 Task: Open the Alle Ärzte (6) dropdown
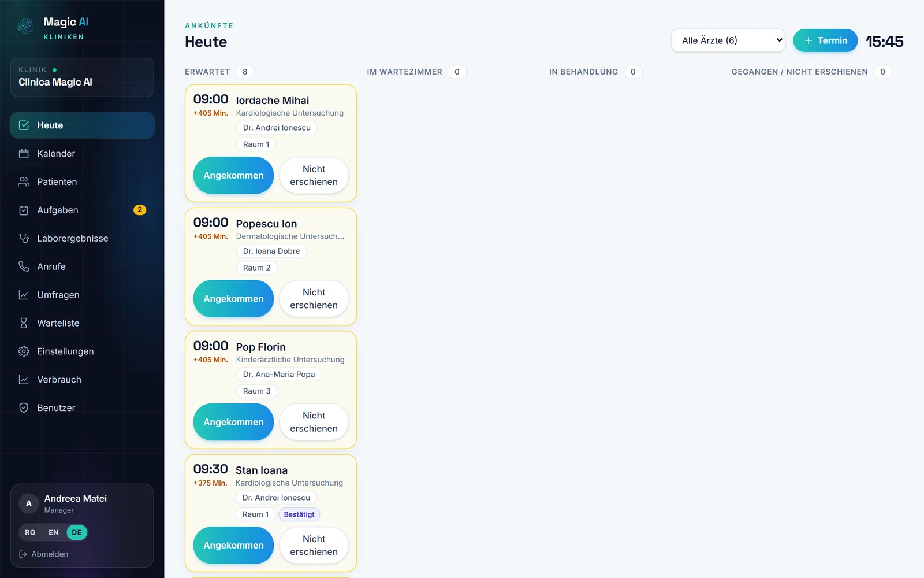pyautogui.click(x=728, y=40)
